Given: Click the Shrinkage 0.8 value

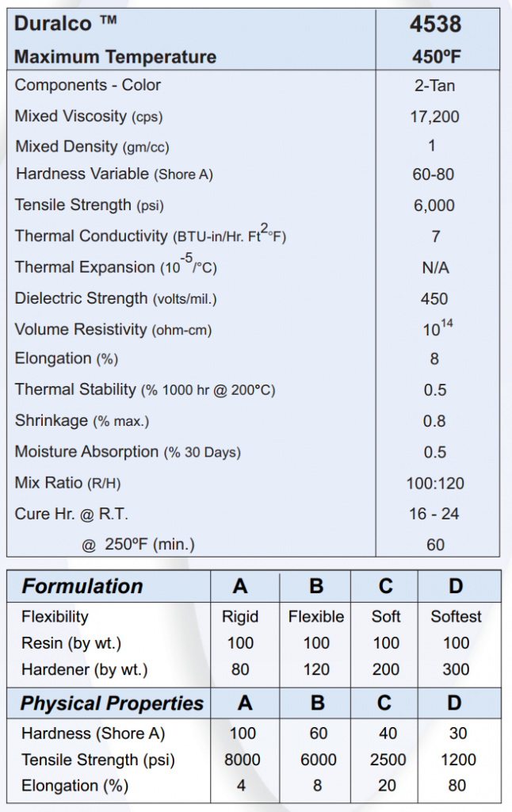Looking at the screenshot, I should coord(434,421).
